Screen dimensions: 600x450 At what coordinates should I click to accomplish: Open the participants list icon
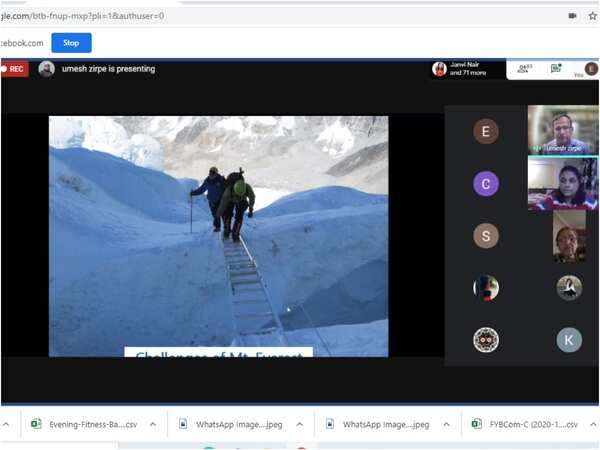tap(525, 68)
